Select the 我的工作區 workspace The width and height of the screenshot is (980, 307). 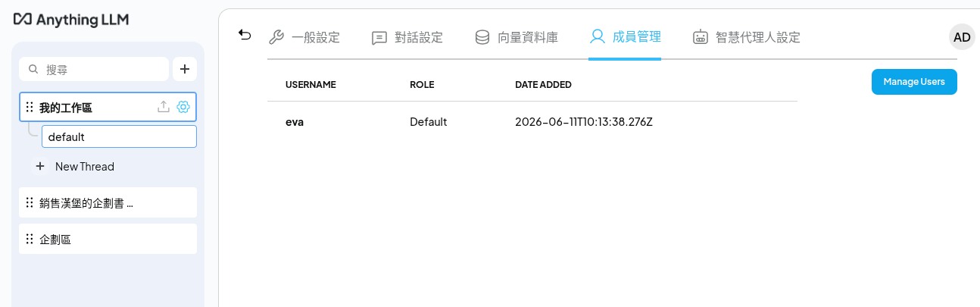[108, 108]
